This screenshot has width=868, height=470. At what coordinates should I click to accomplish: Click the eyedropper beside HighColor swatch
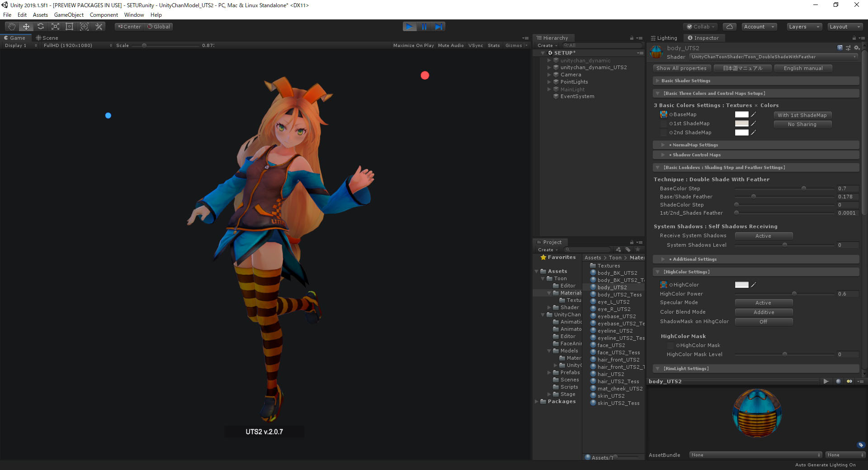pos(754,285)
